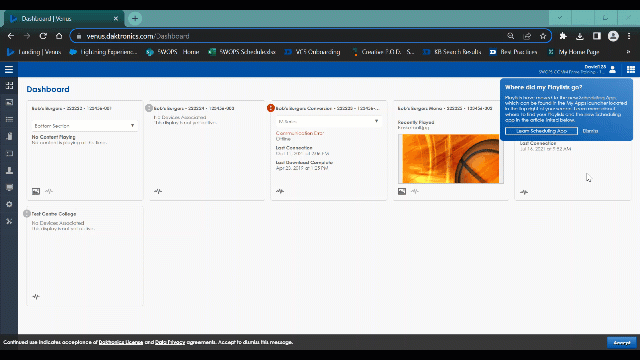The image size is (640, 360).
Task: Dismiss the Where did my Playlists go popup
Action: [x=590, y=131]
